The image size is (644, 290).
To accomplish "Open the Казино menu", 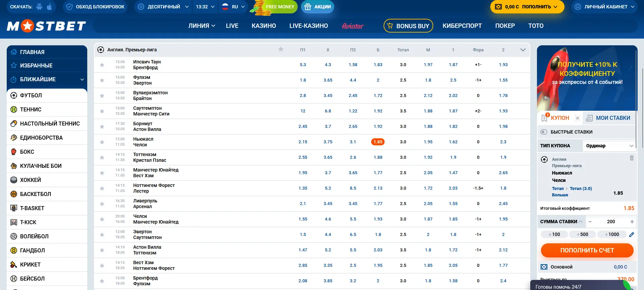I will pos(264,26).
